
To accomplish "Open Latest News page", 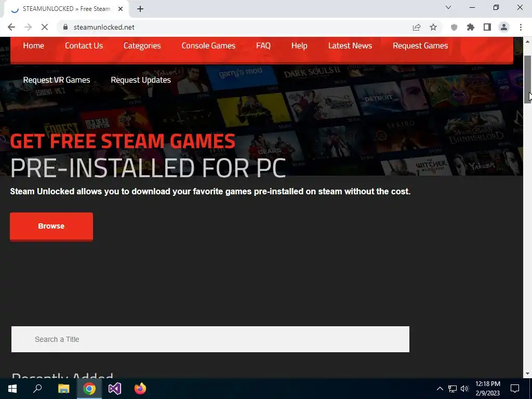I will pyautogui.click(x=350, y=46).
